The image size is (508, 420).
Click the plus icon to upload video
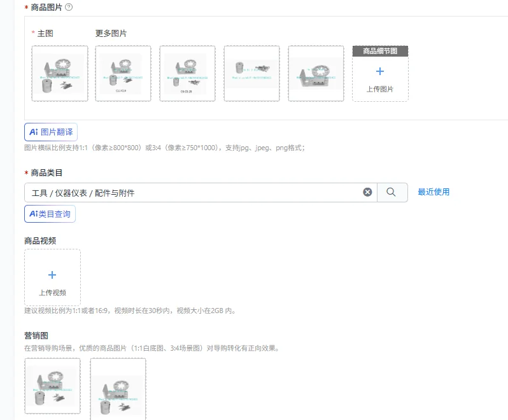pyautogui.click(x=52, y=275)
